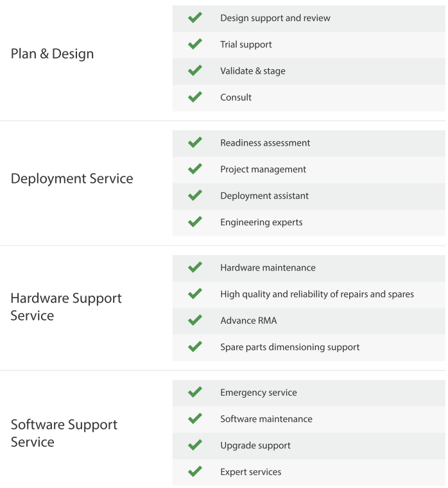Click the Hardware Support Service heading
The height and width of the screenshot is (488, 448).
(x=66, y=307)
